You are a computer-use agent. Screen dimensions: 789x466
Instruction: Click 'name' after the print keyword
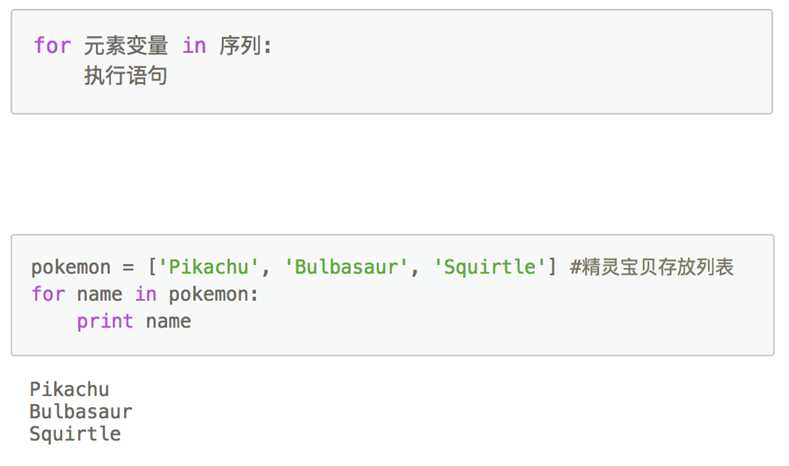169,322
